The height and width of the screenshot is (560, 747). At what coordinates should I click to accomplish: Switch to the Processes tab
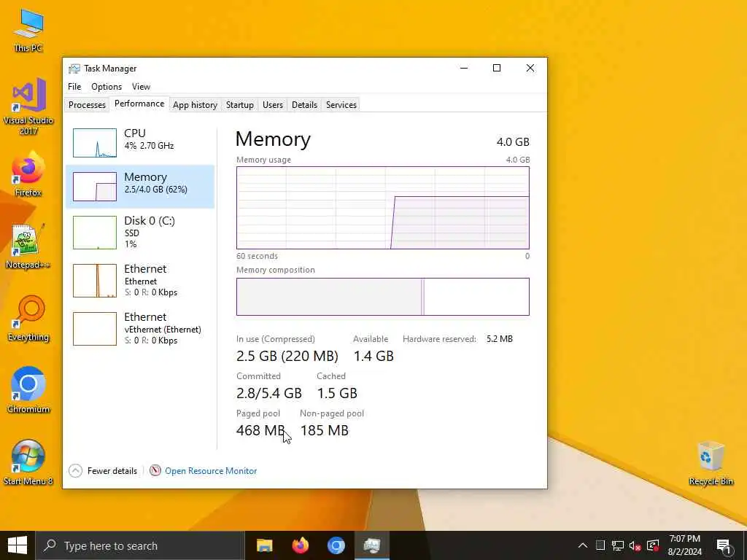[87, 105]
